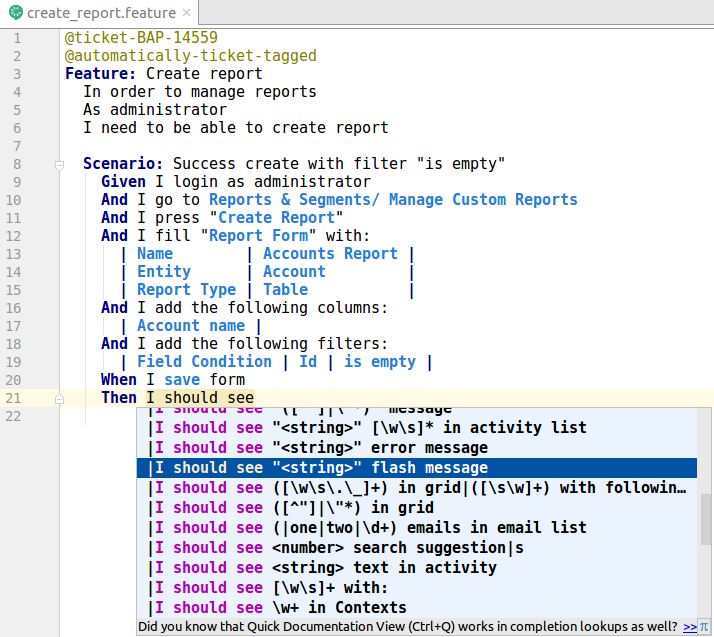Click the completion list scrollbar thumb
This screenshot has height=637, width=714.
pyautogui.click(x=705, y=518)
